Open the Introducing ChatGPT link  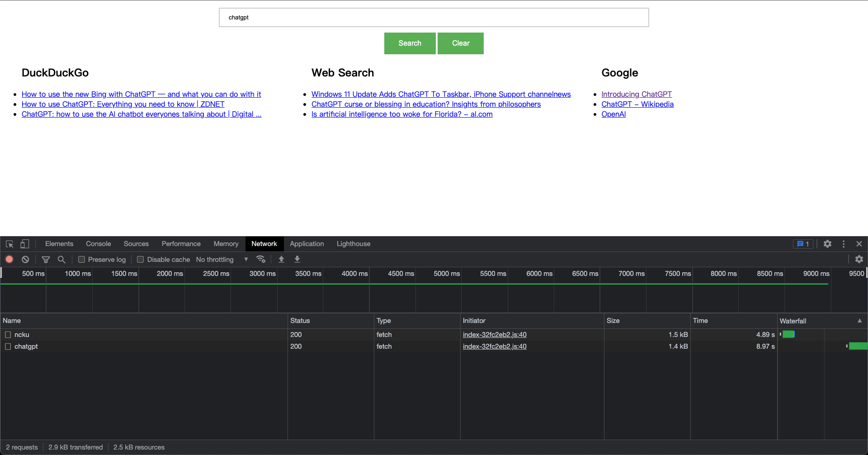point(637,94)
